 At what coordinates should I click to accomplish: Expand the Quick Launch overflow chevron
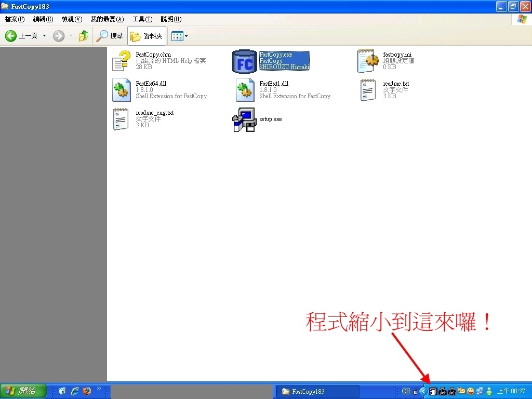[99, 389]
